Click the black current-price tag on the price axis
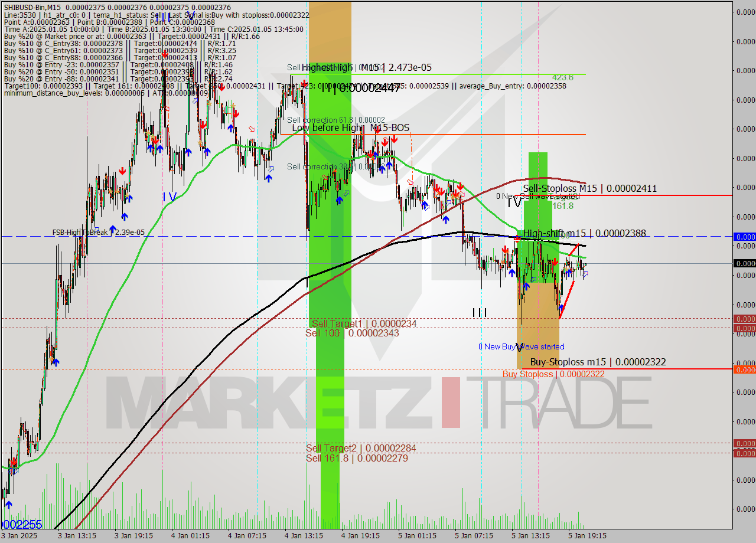756x543 pixels. (744, 263)
